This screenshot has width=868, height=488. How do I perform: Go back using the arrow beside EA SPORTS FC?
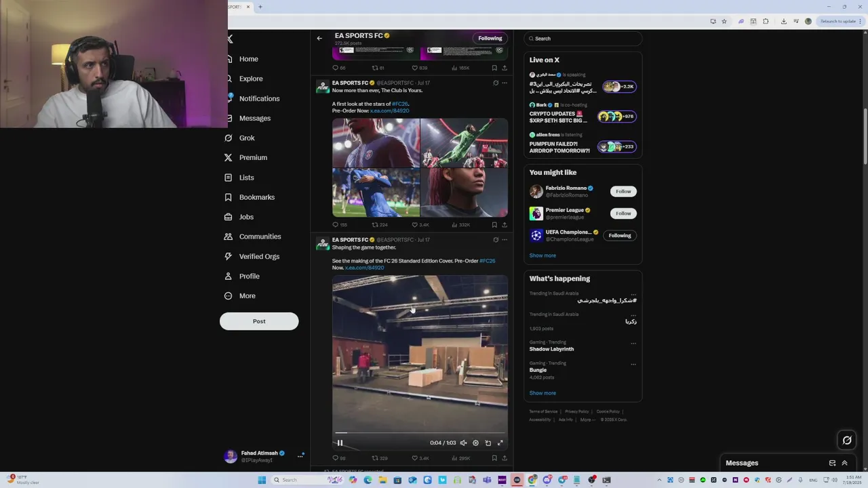point(319,38)
